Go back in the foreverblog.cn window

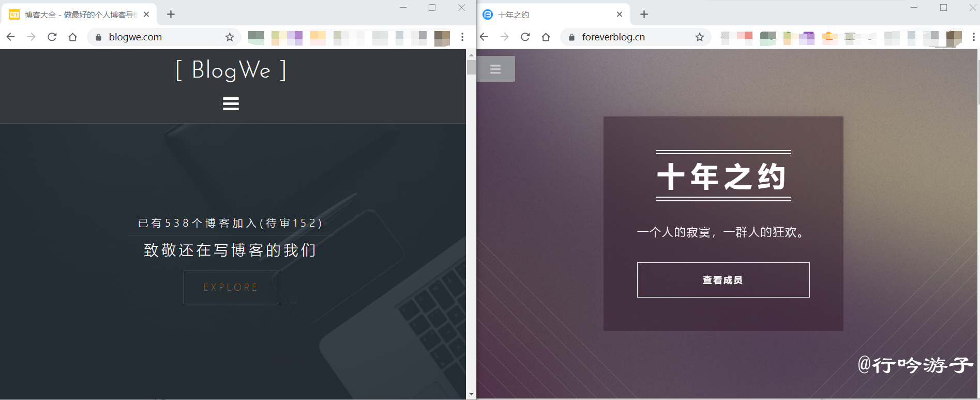[484, 37]
